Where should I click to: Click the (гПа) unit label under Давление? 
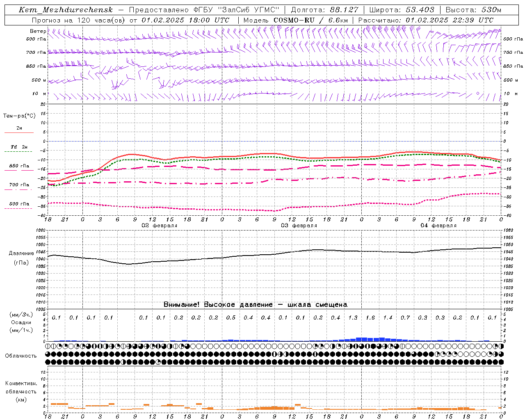[x=21, y=263]
